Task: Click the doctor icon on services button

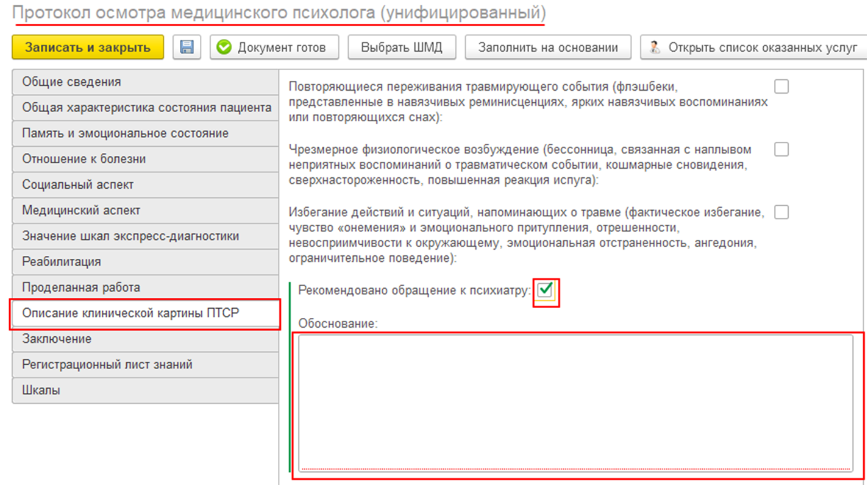Action: click(655, 48)
